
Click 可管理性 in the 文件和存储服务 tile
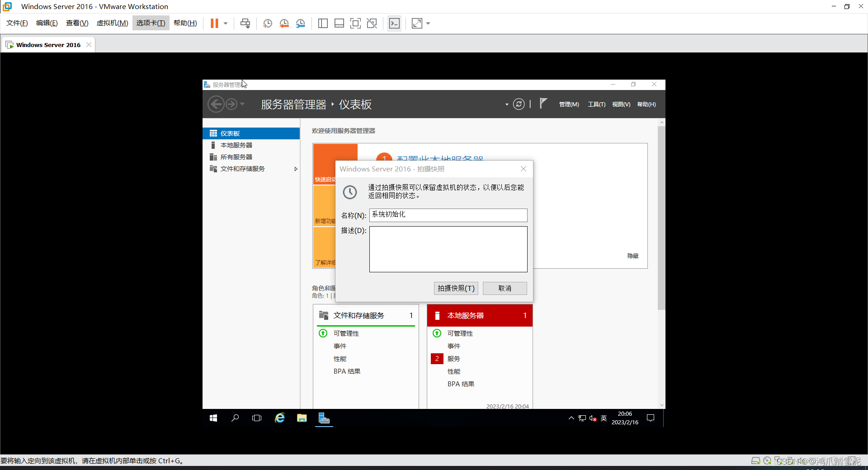[346, 333]
